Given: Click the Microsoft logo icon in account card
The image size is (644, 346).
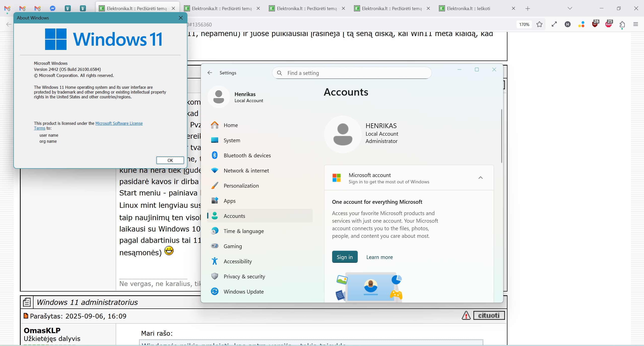Looking at the screenshot, I should click(337, 178).
